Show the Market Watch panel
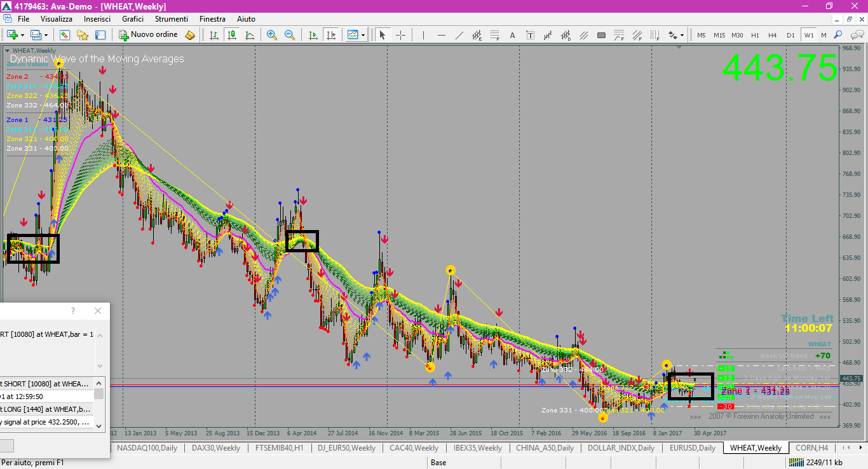Image resolution: width=868 pixels, height=469 pixels. pos(64,35)
